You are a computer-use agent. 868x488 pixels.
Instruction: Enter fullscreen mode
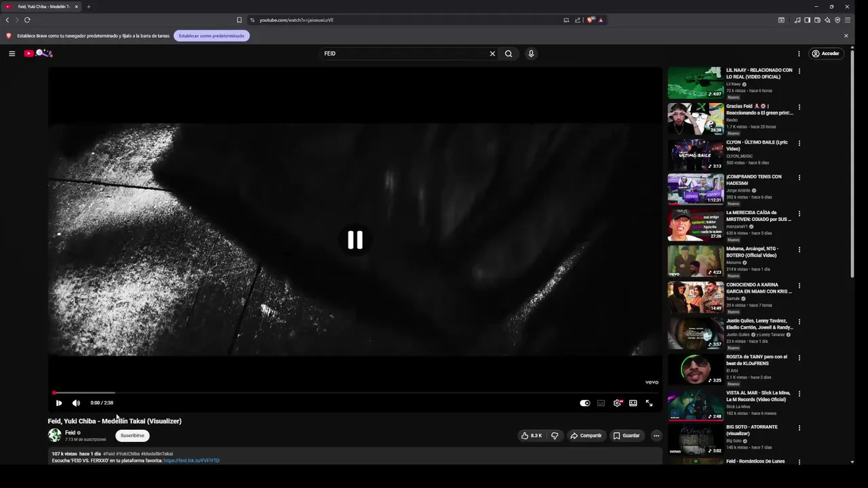click(x=649, y=403)
